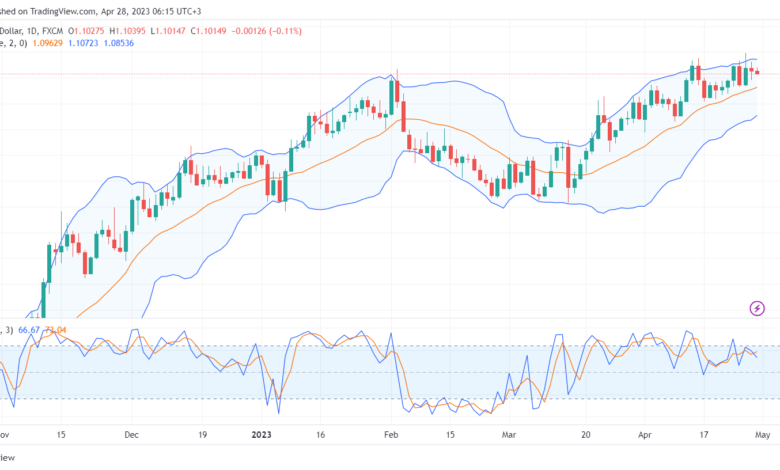
Task: Select the lower band value 1.08536
Action: [x=118, y=43]
